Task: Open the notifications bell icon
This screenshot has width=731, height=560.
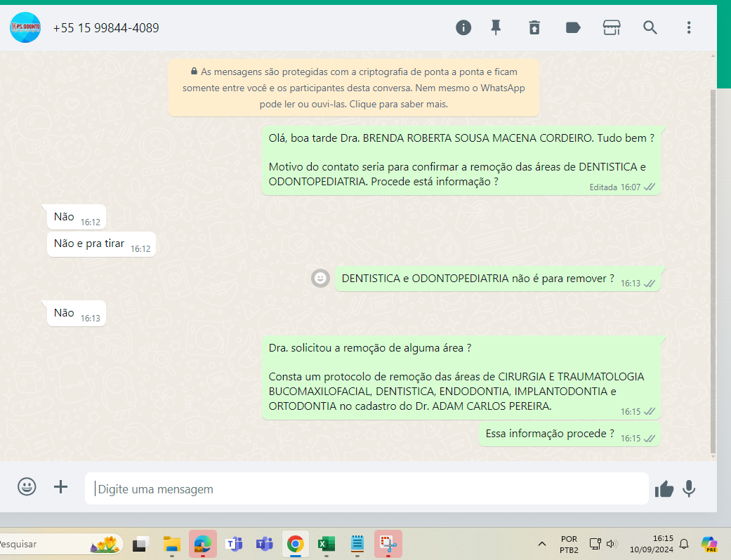Action: (x=684, y=544)
